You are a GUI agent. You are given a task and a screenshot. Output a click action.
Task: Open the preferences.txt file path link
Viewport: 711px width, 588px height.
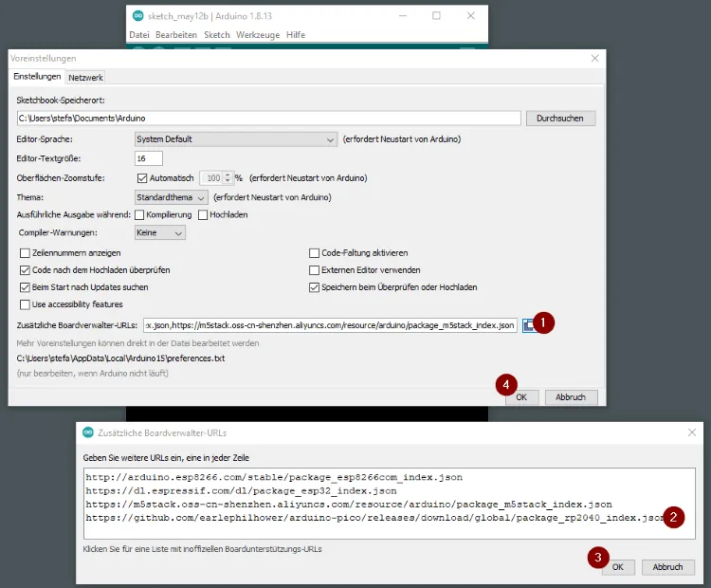point(120,358)
